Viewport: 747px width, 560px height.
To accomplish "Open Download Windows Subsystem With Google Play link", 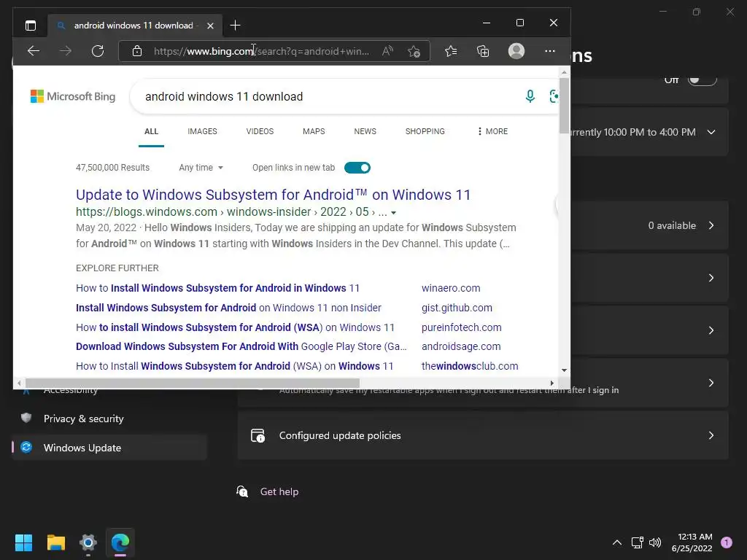I will pyautogui.click(x=241, y=346).
